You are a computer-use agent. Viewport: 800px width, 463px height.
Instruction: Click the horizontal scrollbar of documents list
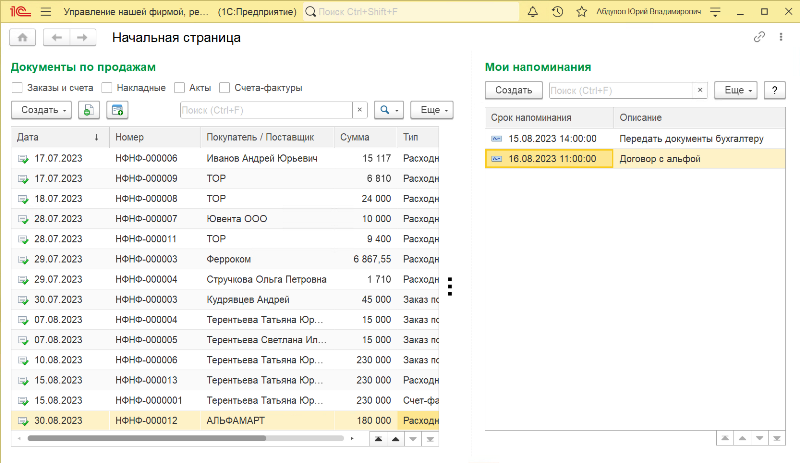(147, 438)
